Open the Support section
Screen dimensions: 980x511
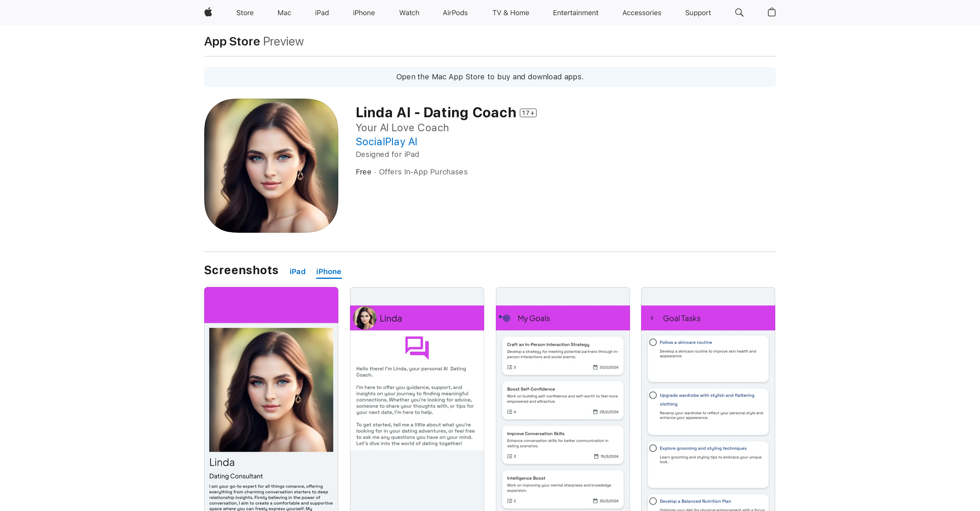click(x=698, y=13)
